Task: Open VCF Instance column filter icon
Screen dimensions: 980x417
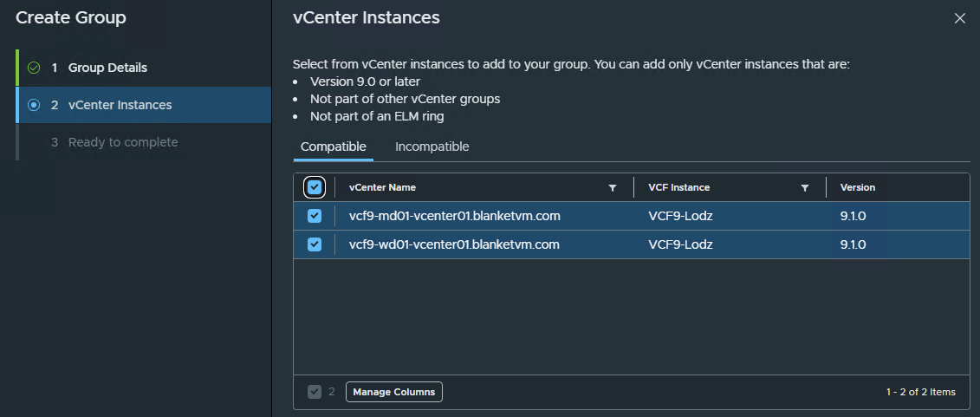Action: (x=805, y=187)
